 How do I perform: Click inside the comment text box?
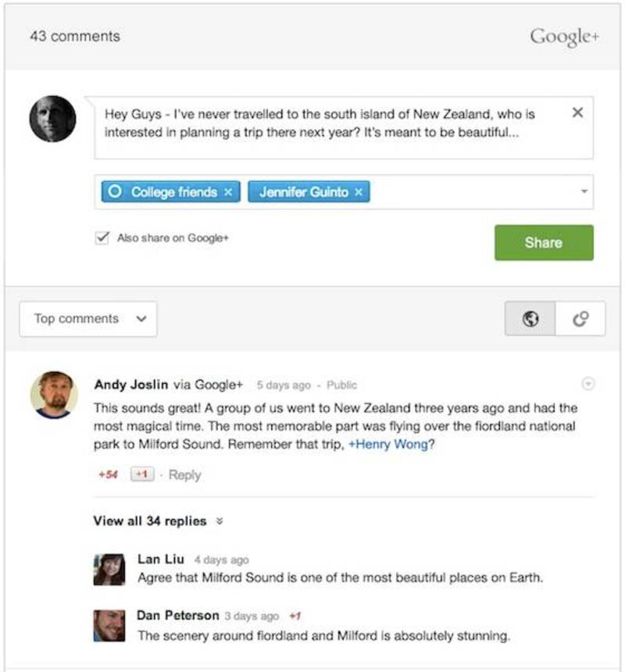(344, 127)
